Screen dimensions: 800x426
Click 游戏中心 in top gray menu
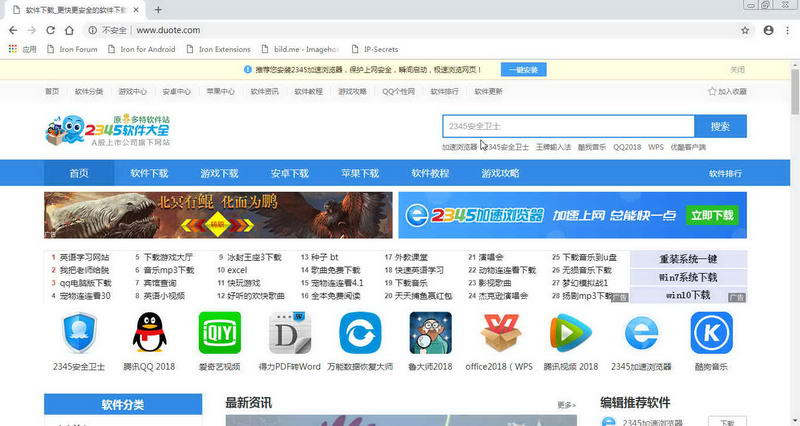(133, 91)
